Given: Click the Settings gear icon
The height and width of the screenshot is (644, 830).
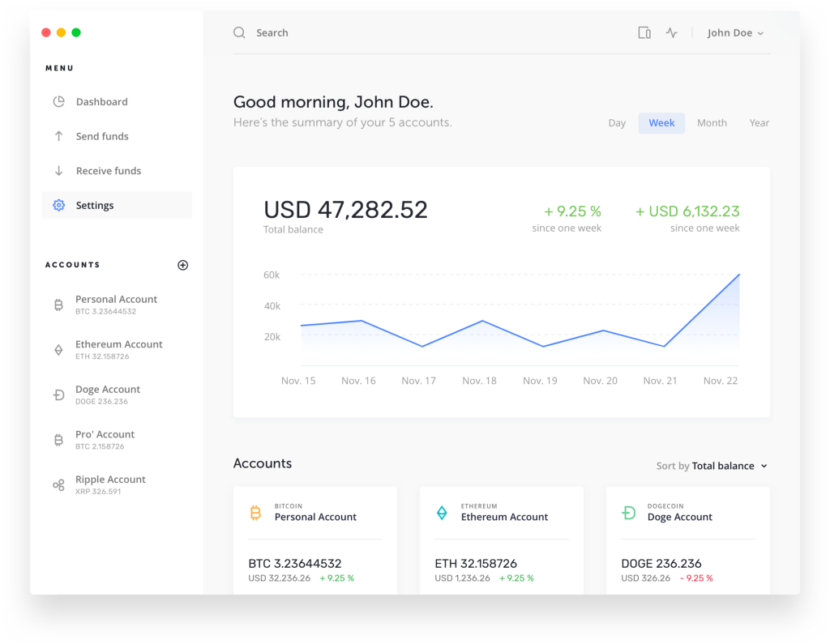Looking at the screenshot, I should 58,205.
